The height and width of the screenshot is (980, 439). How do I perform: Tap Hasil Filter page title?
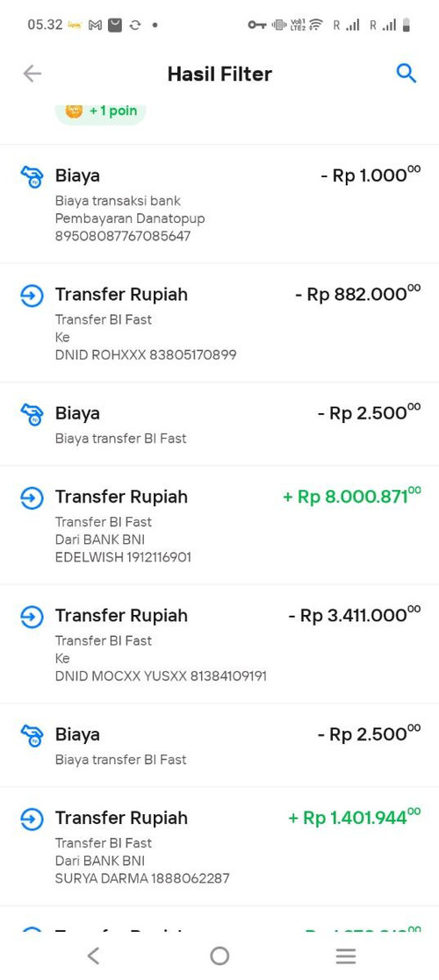point(219,74)
